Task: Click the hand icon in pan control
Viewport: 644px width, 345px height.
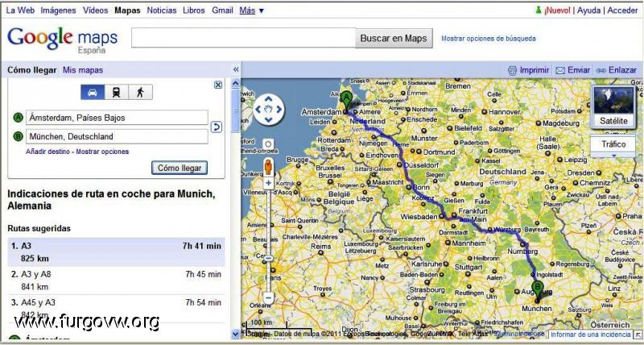Action: 269,110
